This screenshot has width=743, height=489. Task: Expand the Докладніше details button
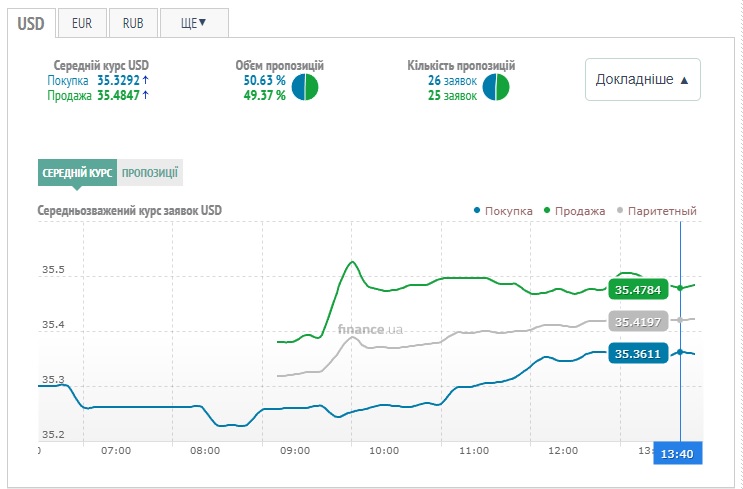[x=642, y=79]
